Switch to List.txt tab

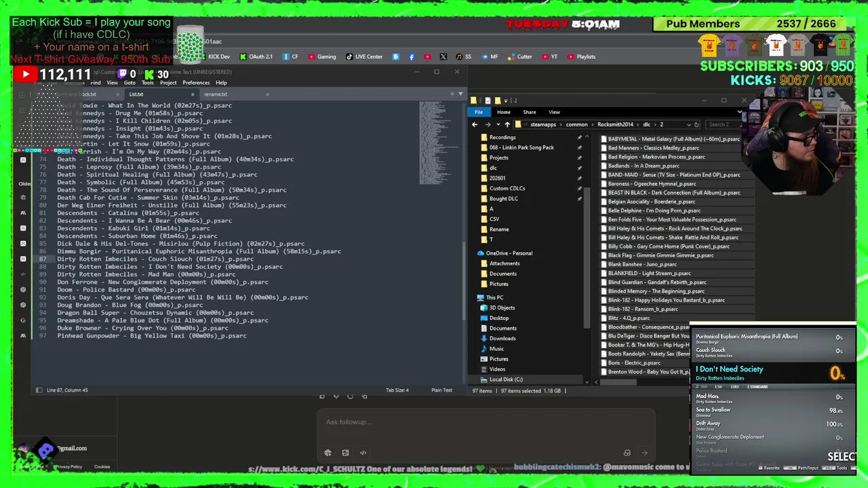coord(136,94)
